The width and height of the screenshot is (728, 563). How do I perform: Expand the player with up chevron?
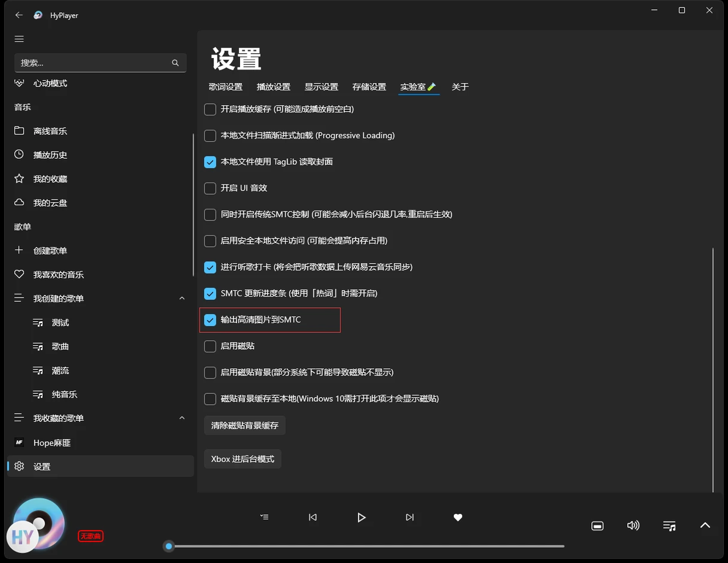[705, 525]
